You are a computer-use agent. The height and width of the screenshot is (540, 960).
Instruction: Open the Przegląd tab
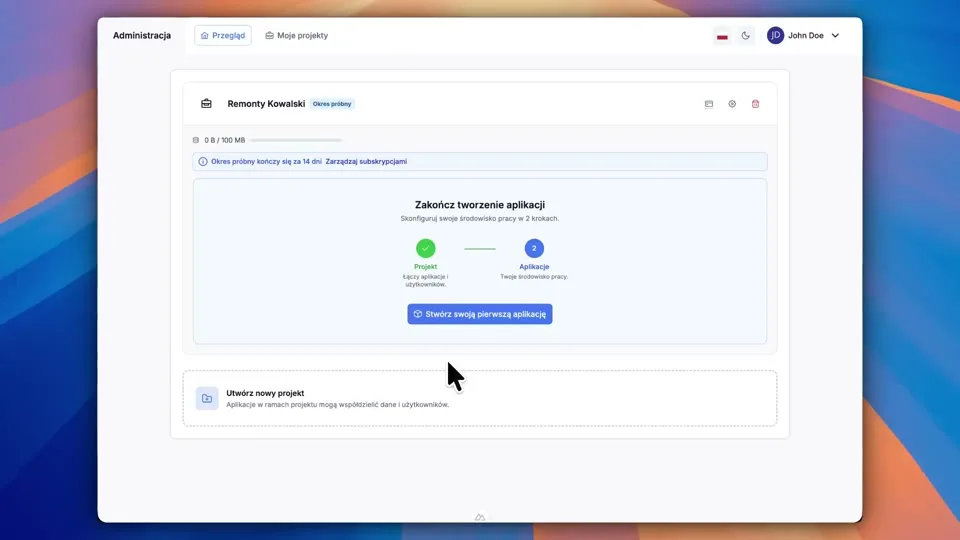(222, 35)
